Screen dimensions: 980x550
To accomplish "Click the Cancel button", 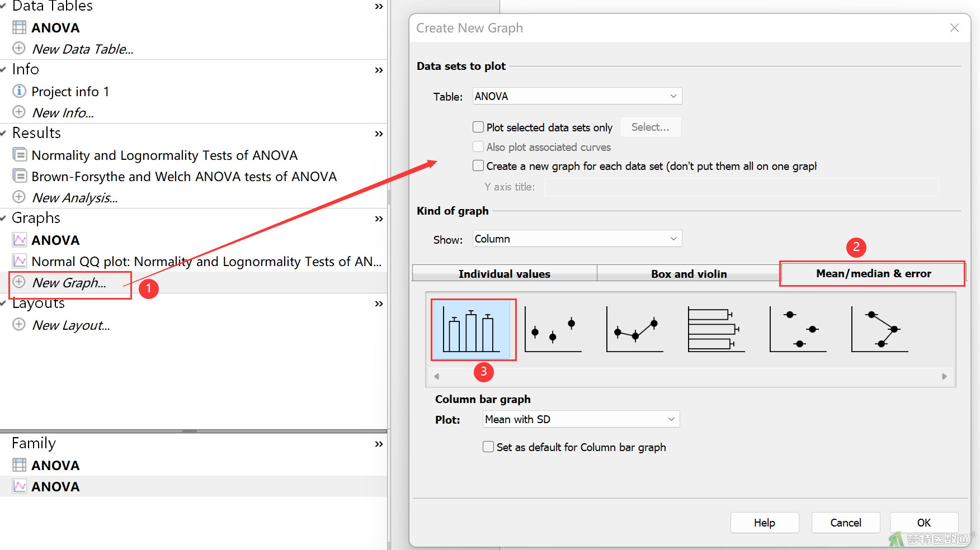I will pyautogui.click(x=846, y=523).
